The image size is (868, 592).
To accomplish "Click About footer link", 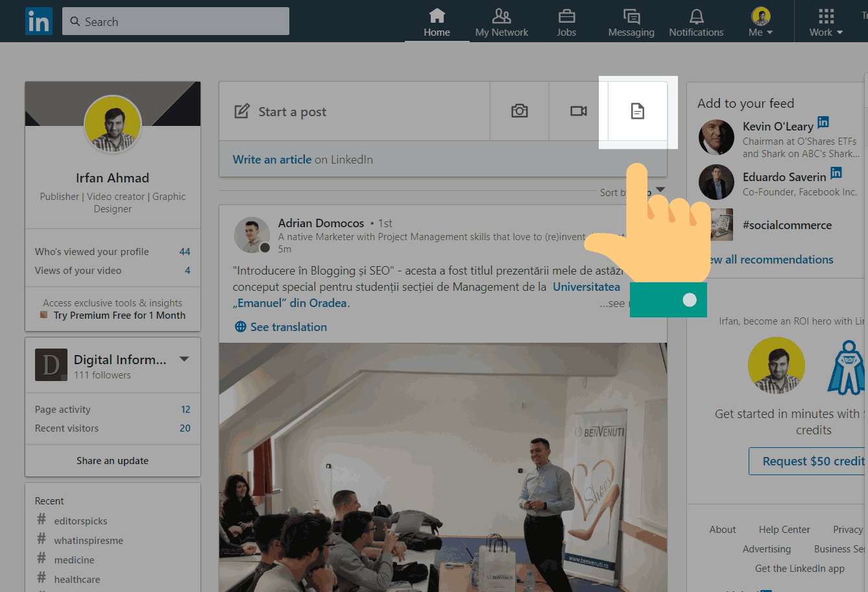I will point(723,529).
